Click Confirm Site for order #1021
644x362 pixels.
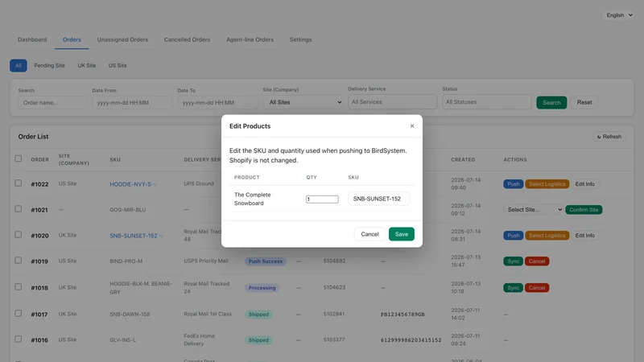click(584, 210)
